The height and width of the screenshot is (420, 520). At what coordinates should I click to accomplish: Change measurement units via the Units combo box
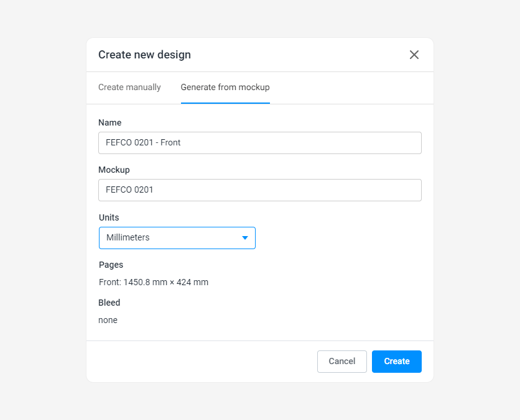tap(177, 237)
